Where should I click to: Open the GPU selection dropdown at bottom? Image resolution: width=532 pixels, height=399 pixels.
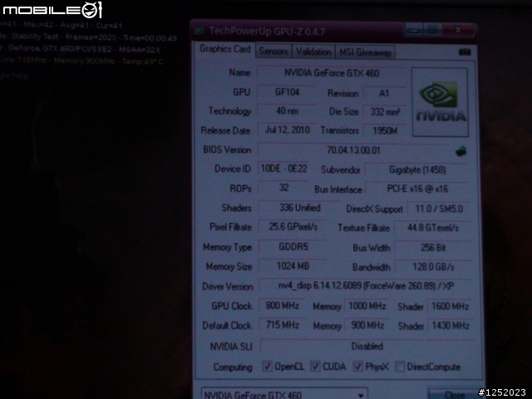tap(284, 394)
